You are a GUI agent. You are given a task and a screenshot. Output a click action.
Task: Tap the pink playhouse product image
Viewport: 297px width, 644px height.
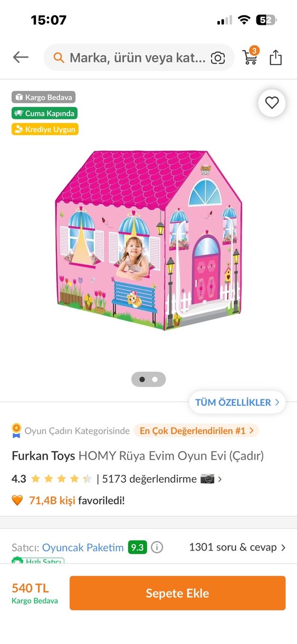(148, 239)
